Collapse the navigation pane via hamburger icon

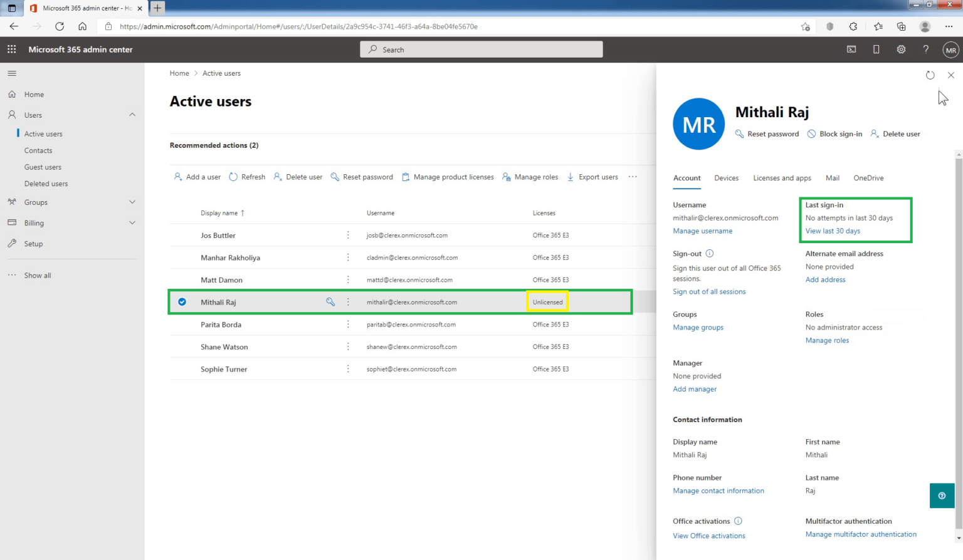[x=11, y=73]
